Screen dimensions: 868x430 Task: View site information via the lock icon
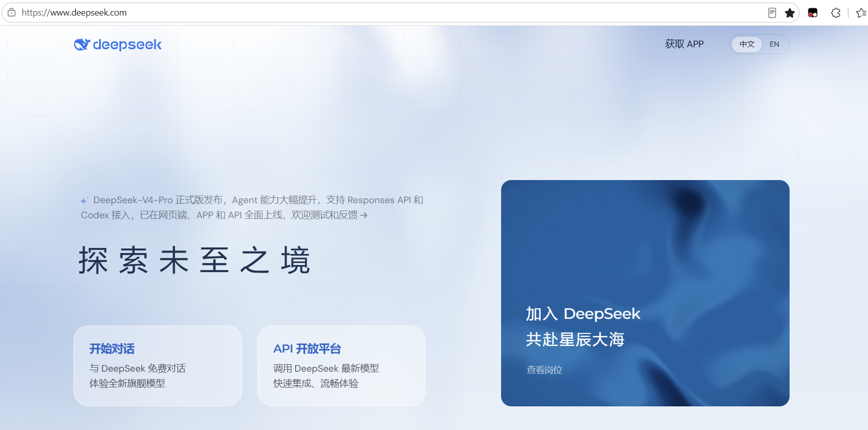(x=12, y=13)
